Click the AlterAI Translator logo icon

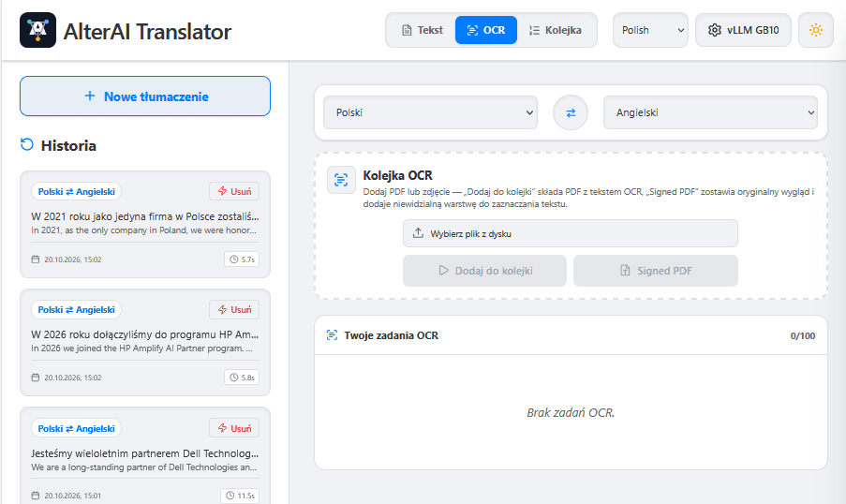pos(37,30)
